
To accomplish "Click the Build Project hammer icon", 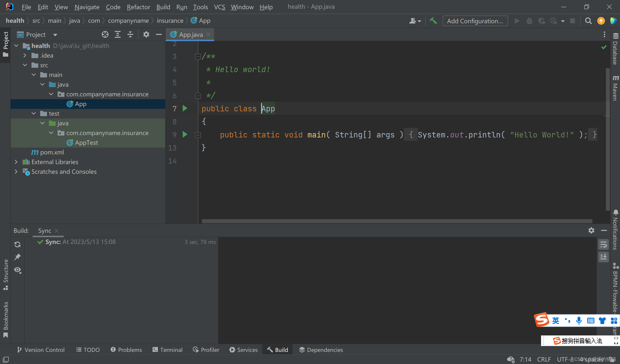I will [x=433, y=21].
